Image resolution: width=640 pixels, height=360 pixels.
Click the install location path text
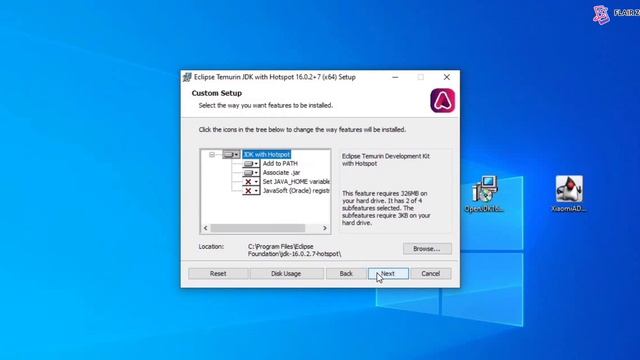tap(294, 250)
